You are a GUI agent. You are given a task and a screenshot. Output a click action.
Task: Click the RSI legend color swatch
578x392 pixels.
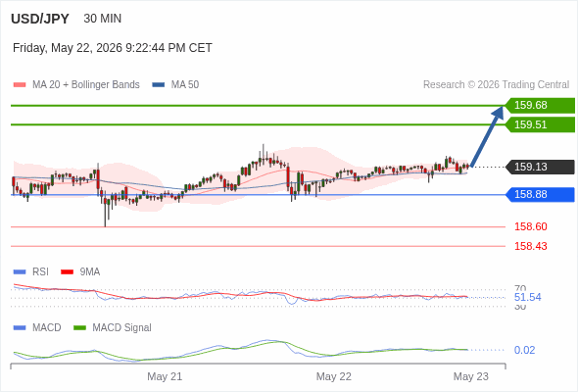20,272
